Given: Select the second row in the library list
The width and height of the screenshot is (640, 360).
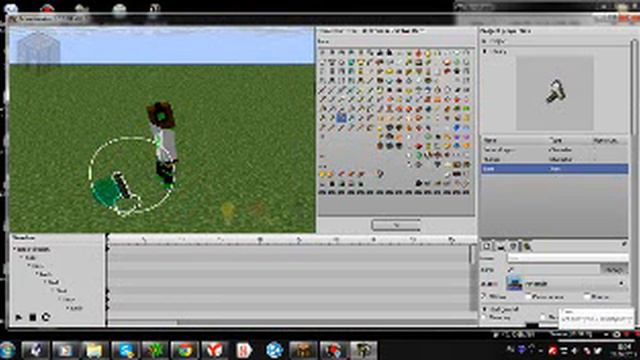Looking at the screenshot, I should tap(554, 159).
